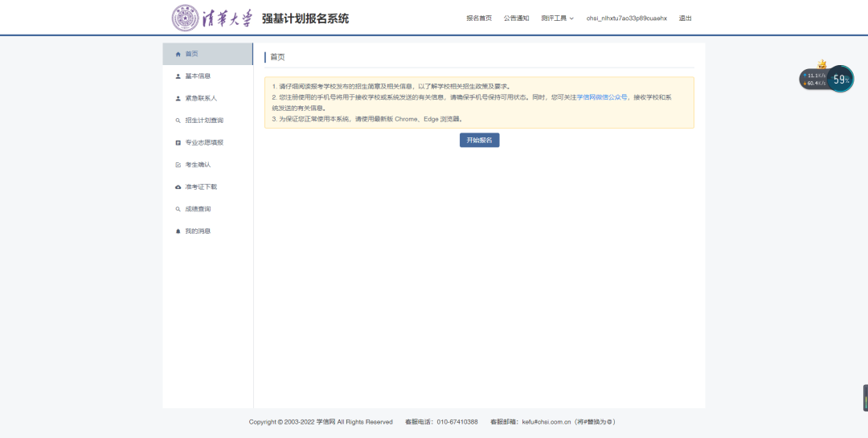Viewport: 868px width, 438px height.
Task: Click the form icon beside 专业志愿填报
Action: [x=178, y=143]
